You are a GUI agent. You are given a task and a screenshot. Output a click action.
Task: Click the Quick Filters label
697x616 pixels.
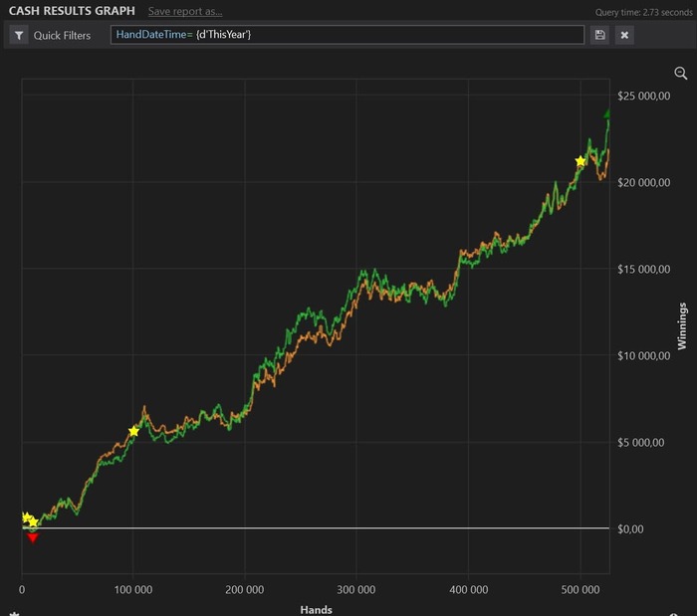[x=62, y=35]
